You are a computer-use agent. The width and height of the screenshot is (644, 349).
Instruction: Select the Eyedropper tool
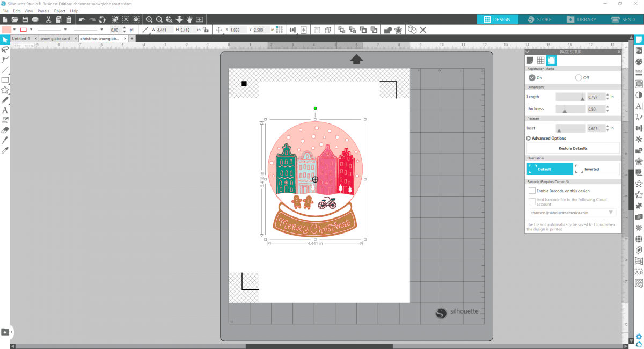click(5, 150)
